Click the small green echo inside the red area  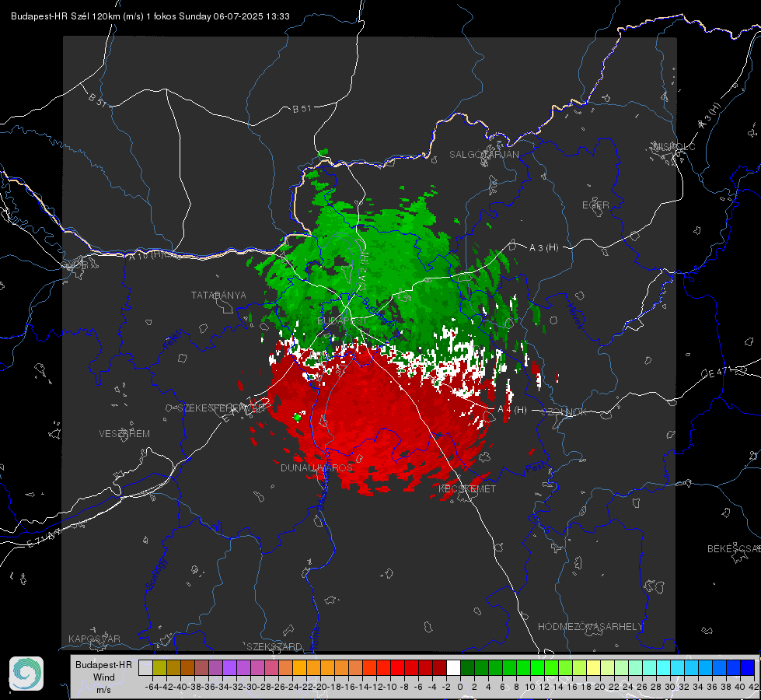298,417
